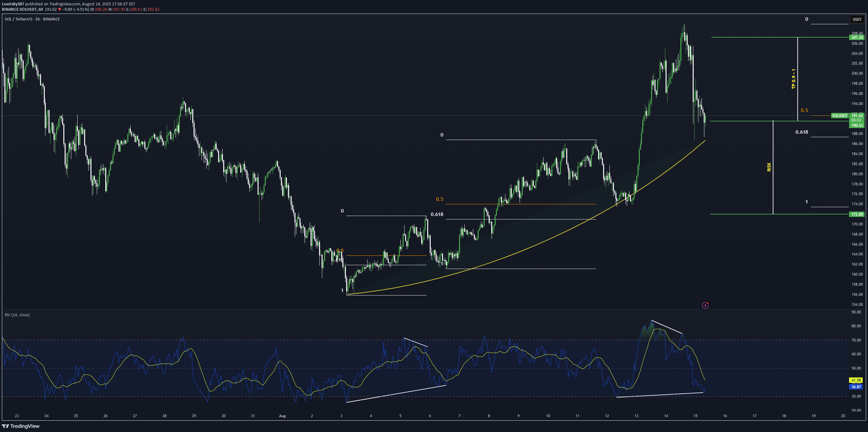
Task: Select the yellow 41.58 RSI value label
Action: 856,380
